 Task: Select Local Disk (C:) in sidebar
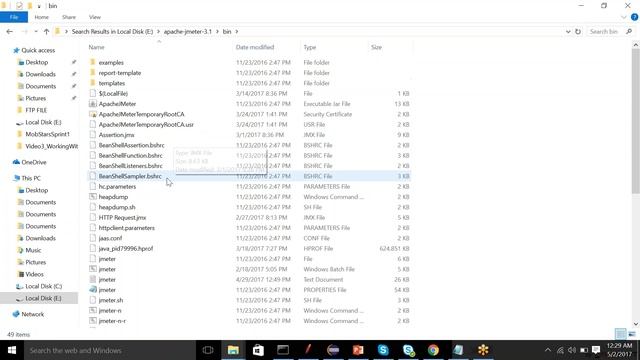tap(43, 287)
